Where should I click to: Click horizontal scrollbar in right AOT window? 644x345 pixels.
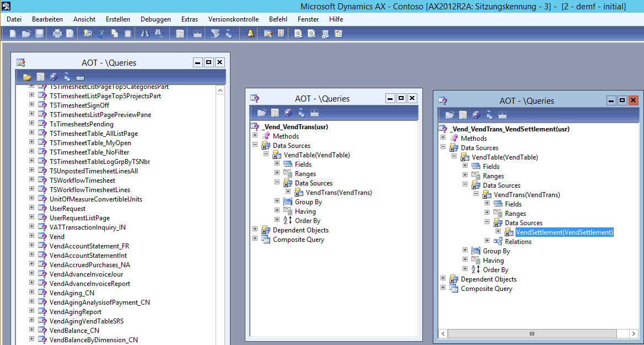(x=532, y=333)
